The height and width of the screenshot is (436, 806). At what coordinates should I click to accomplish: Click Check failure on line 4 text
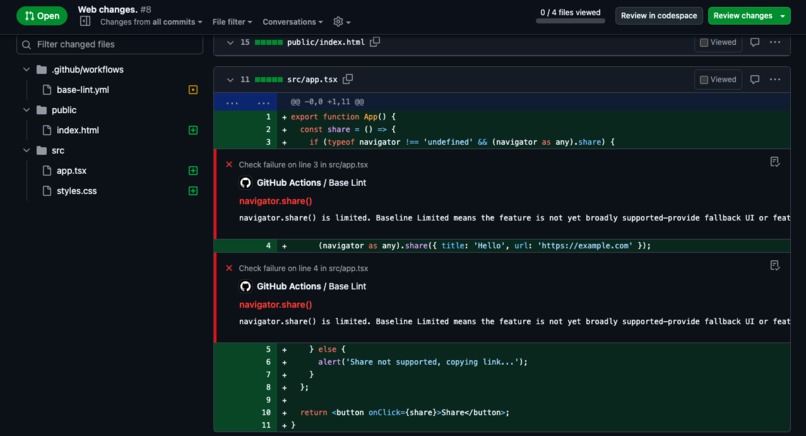303,268
